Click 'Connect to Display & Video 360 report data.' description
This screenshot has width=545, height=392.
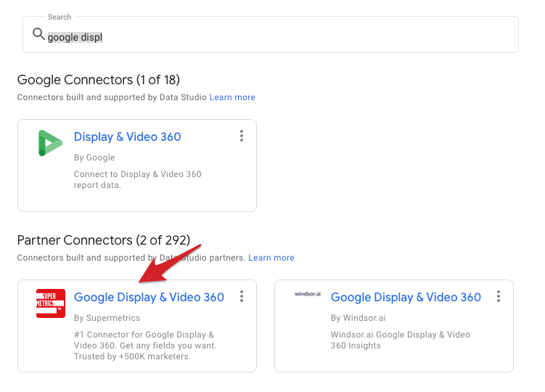click(x=137, y=179)
